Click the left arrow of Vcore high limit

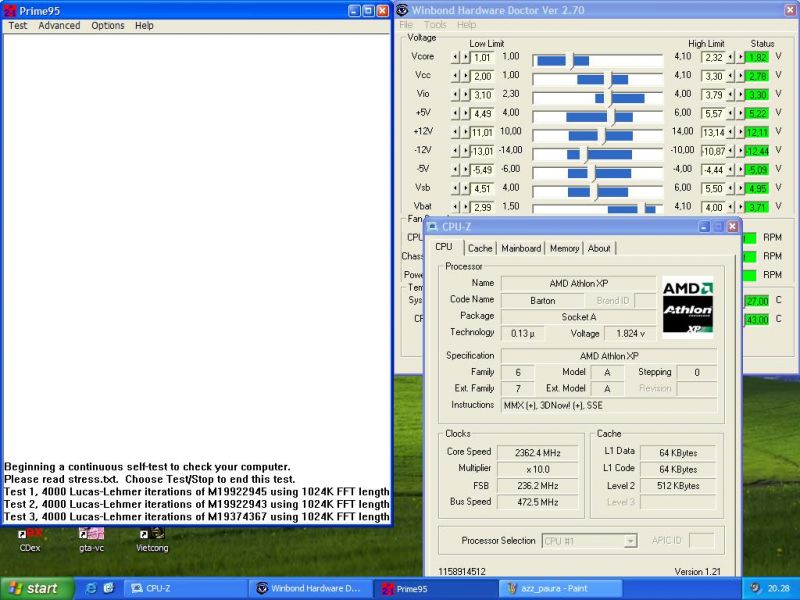click(731, 58)
